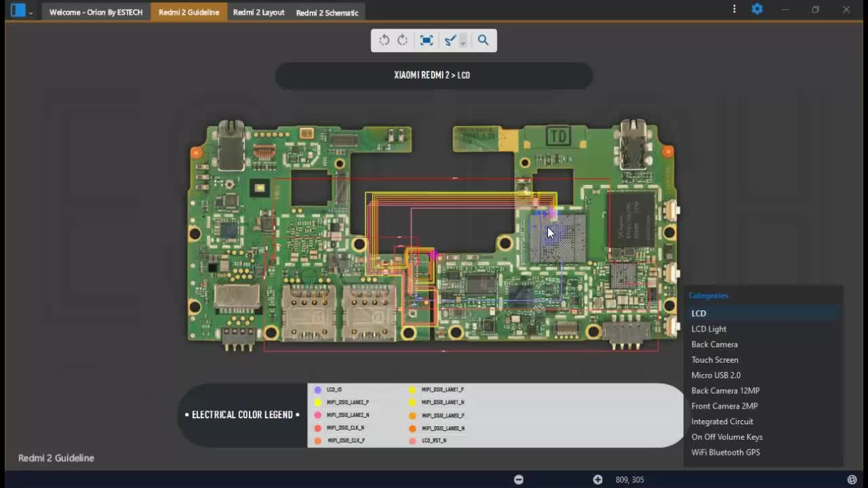The width and height of the screenshot is (868, 488).
Task: Click the globe icon in status bar
Action: [852, 479]
